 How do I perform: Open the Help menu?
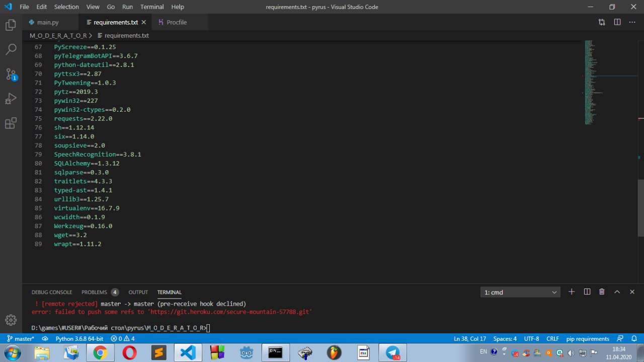tap(178, 7)
